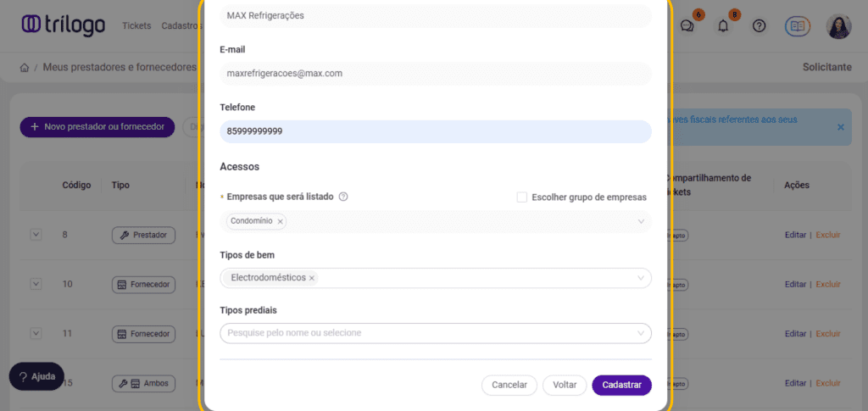Open the user profile avatar
This screenshot has width=868, height=411.
838,25
